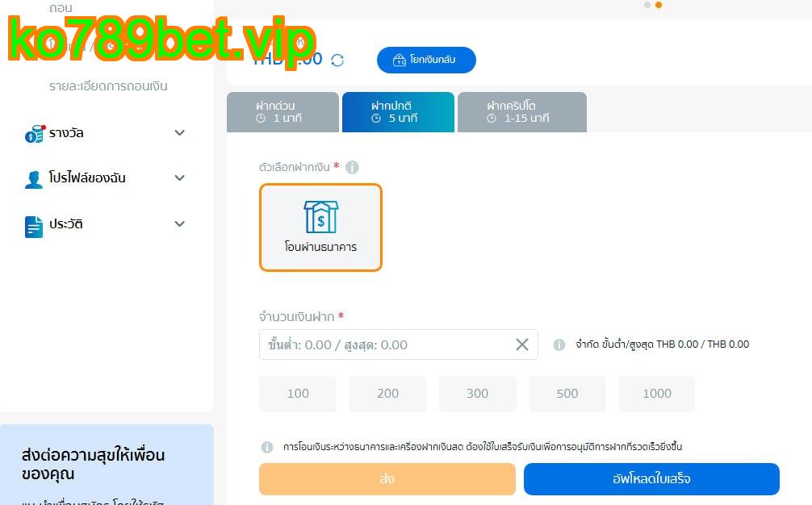Click the ประวัติ history document icon

[x=34, y=227]
